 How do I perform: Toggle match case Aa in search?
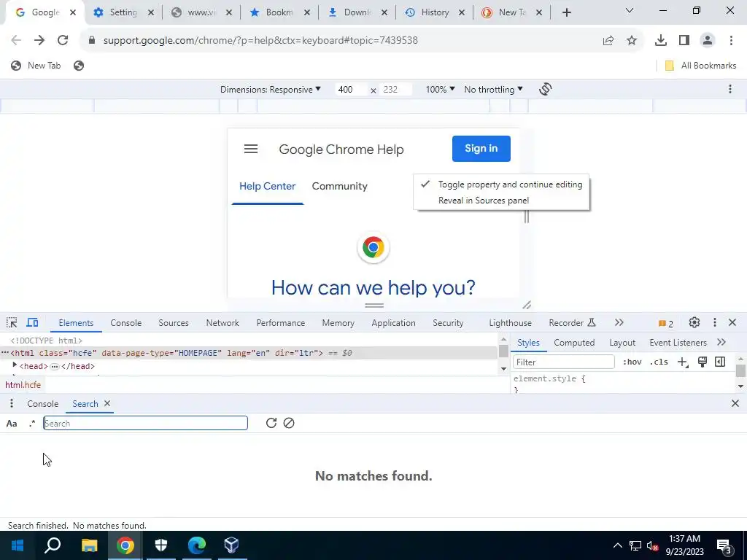(12, 424)
